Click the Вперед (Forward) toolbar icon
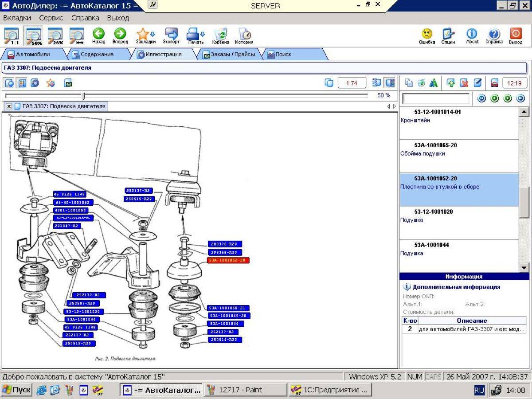The height and width of the screenshot is (399, 532). [120, 36]
